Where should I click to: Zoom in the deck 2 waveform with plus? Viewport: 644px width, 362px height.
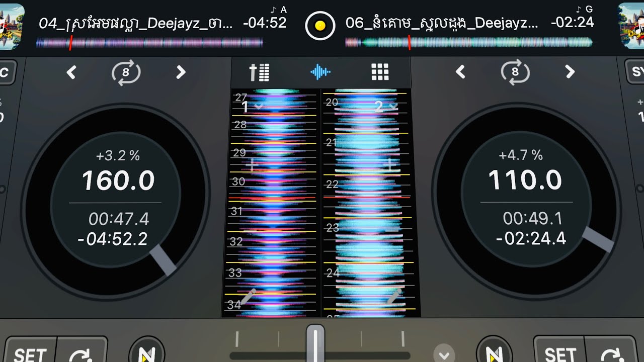[x=390, y=165]
